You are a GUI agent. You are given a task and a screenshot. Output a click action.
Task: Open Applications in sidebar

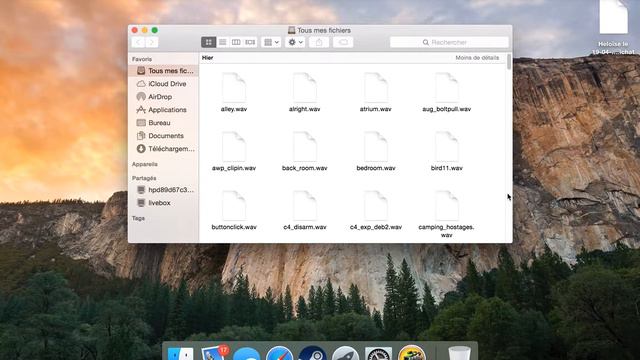(164, 110)
